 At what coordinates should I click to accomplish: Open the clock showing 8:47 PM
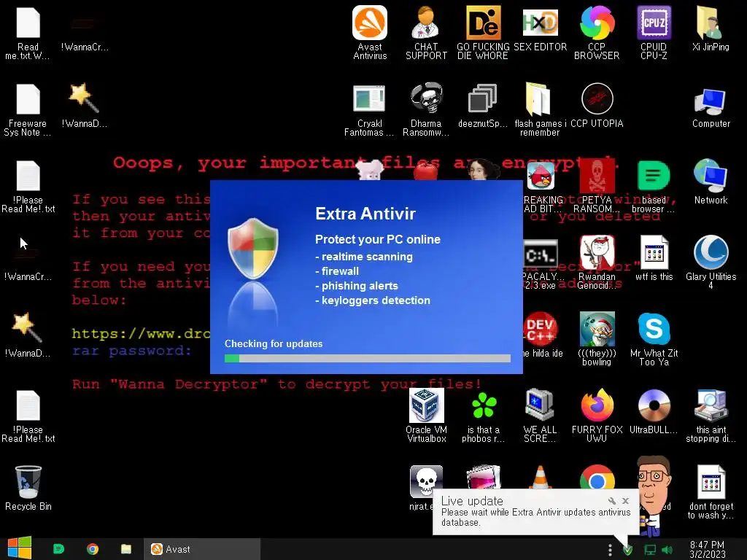[707, 550]
